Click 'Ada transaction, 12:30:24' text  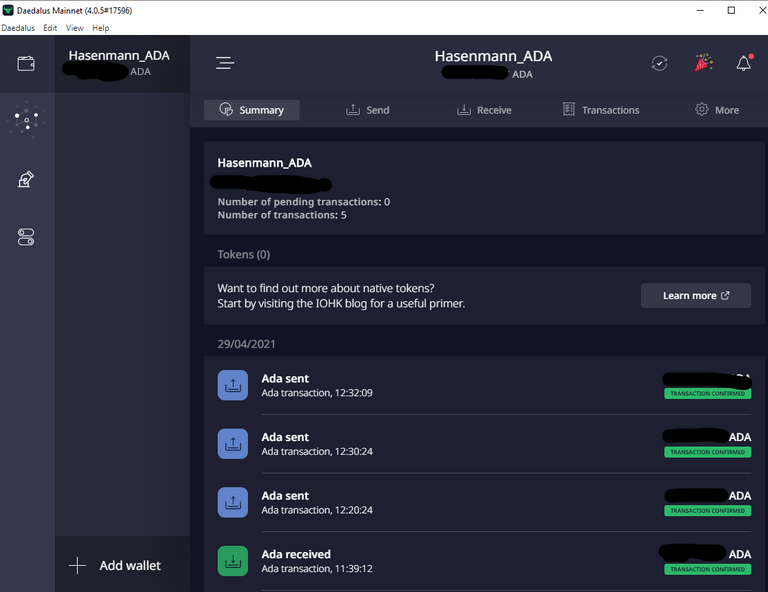[317, 451]
